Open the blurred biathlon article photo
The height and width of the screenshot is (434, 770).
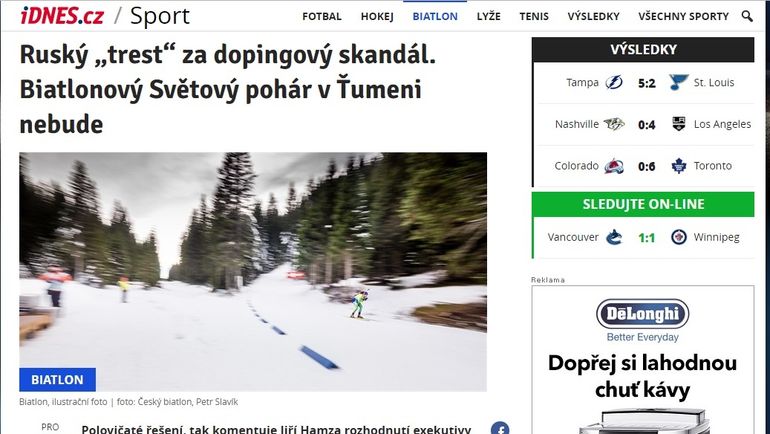pyautogui.click(x=253, y=271)
